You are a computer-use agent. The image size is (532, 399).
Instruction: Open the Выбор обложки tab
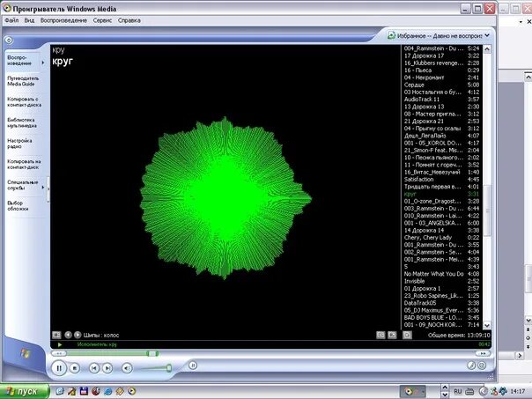point(18,205)
